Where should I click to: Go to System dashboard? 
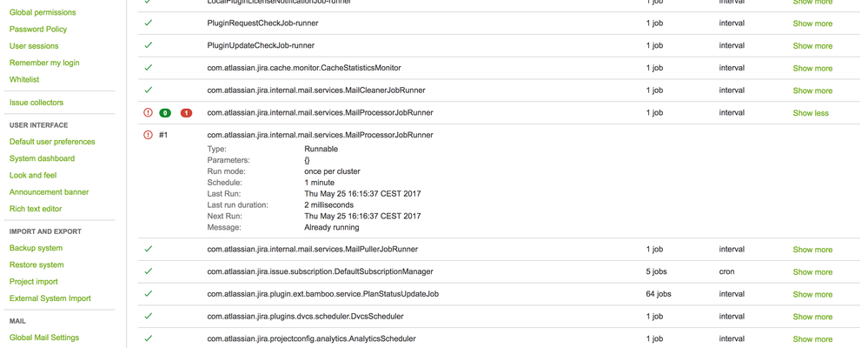(x=42, y=158)
